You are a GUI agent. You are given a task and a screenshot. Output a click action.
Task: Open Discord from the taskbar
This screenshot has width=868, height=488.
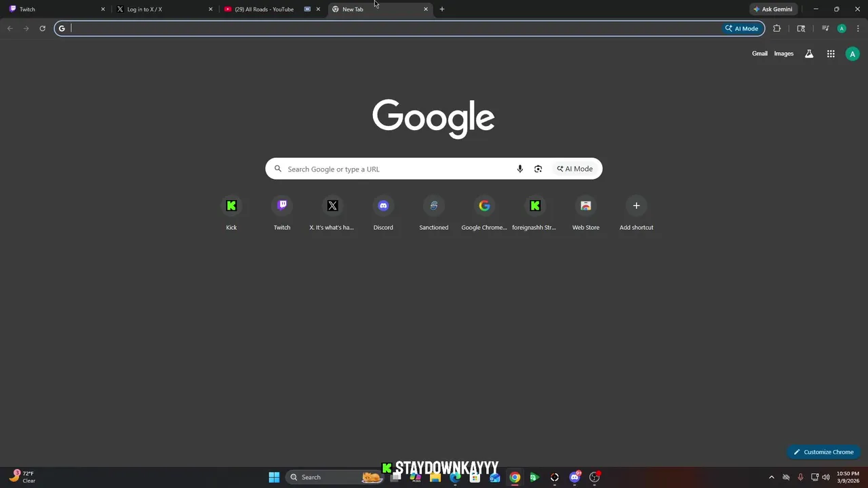pyautogui.click(x=575, y=477)
